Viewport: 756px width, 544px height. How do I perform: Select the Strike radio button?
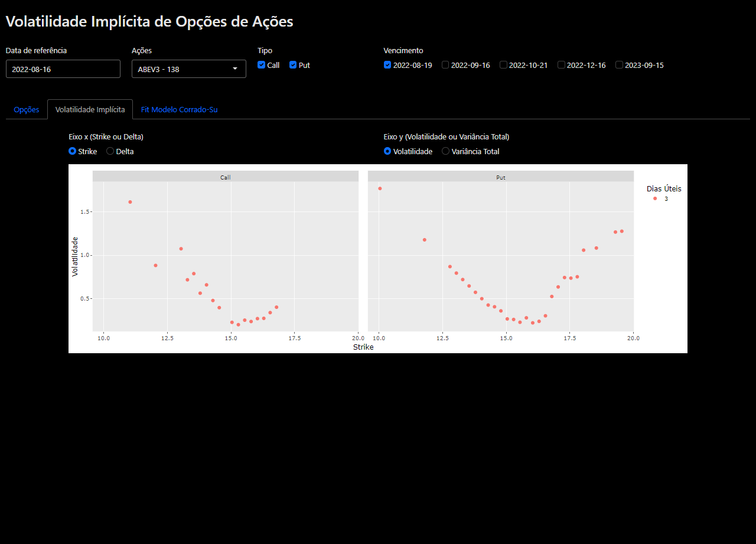[x=73, y=151]
